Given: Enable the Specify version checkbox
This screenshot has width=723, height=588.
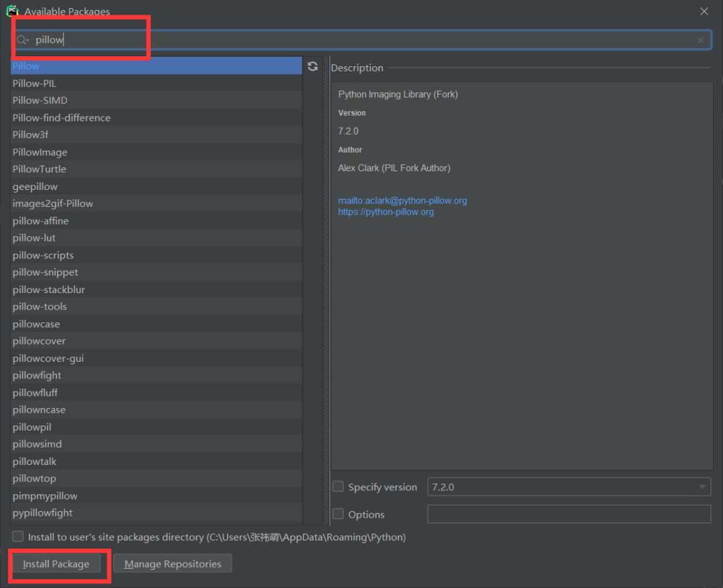Looking at the screenshot, I should 338,486.
